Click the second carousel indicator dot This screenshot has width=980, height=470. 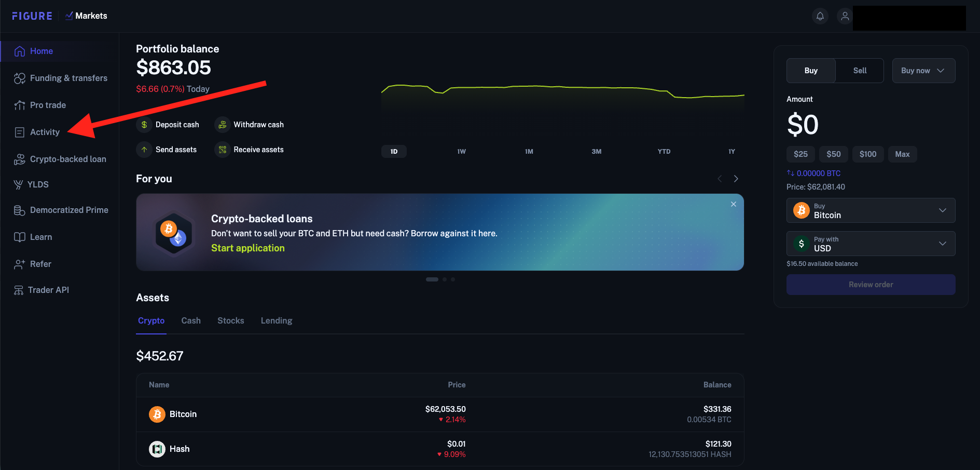coord(445,279)
